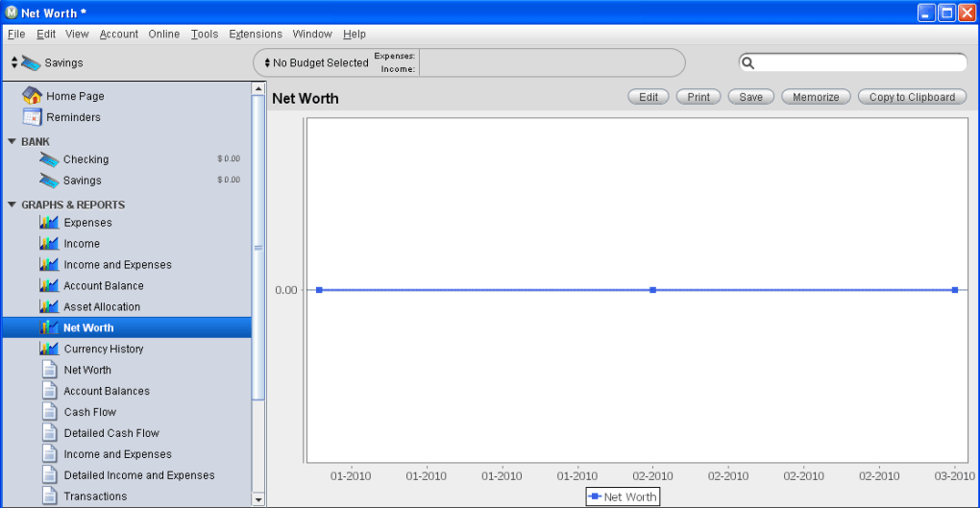Viewport: 980px width, 508px height.
Task: Click the Detailed Cash Flow report icon
Action: pyautogui.click(x=49, y=433)
